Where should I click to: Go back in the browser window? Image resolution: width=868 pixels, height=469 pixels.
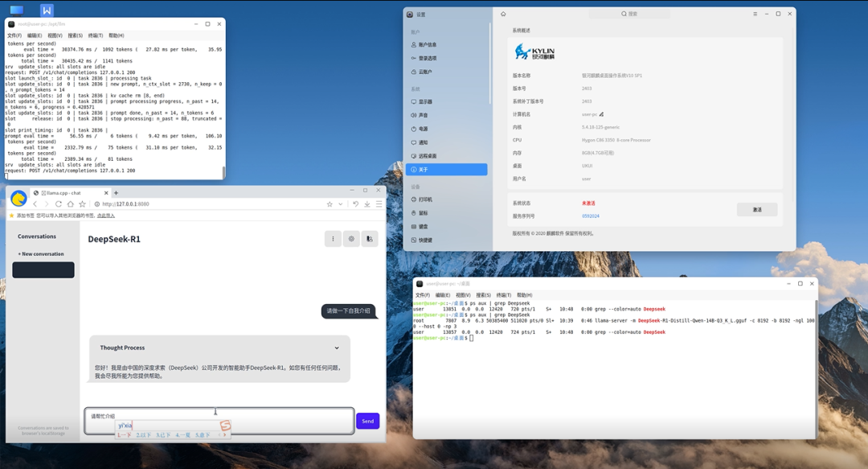(35, 204)
